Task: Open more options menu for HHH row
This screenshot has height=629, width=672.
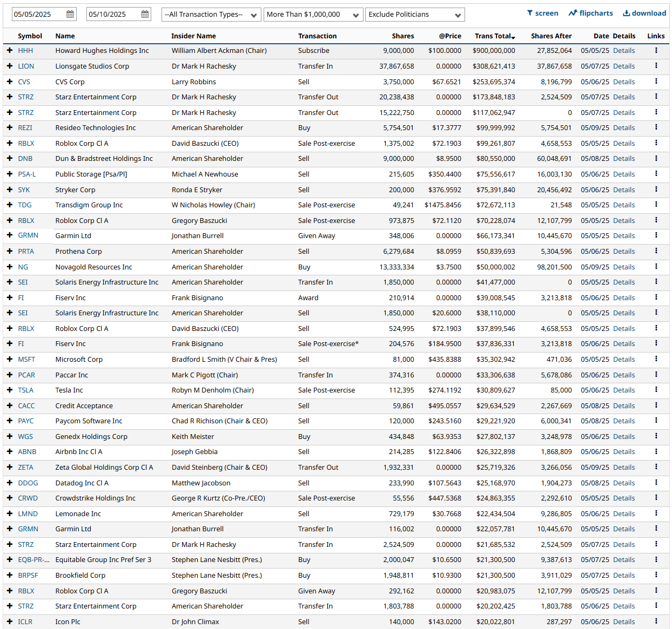Action: (x=656, y=50)
